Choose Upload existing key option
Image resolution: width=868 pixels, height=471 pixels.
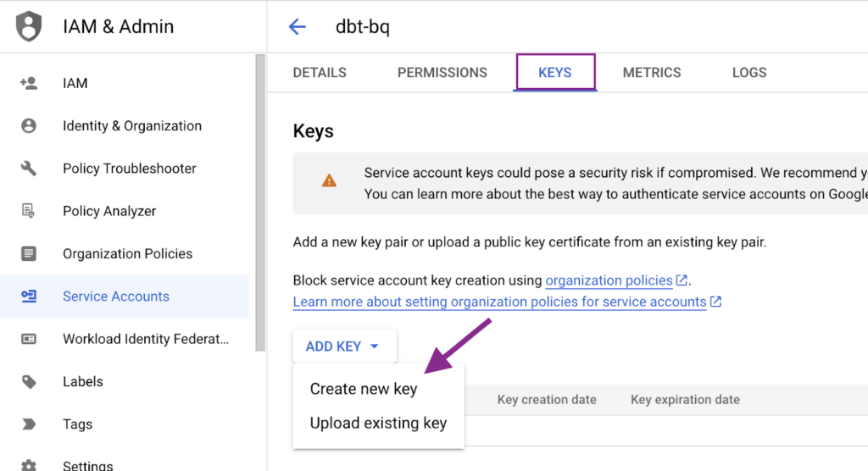378,423
